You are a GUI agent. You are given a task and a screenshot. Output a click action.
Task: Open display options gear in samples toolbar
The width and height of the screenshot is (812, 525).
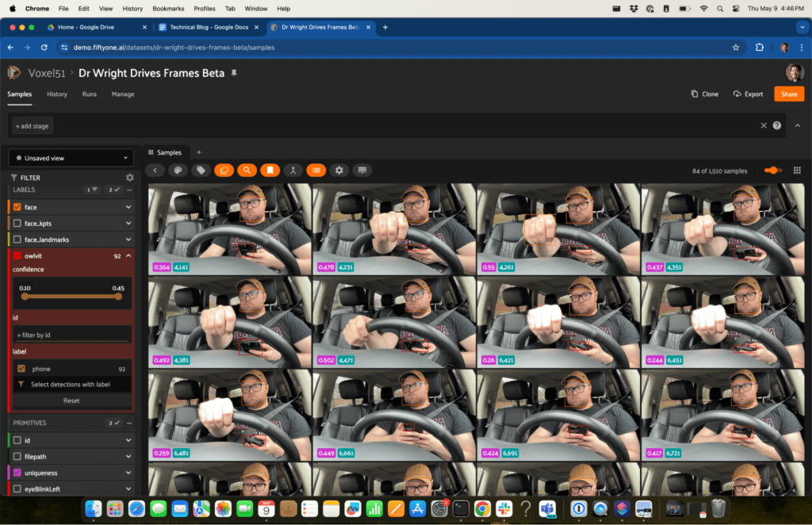[339, 171]
